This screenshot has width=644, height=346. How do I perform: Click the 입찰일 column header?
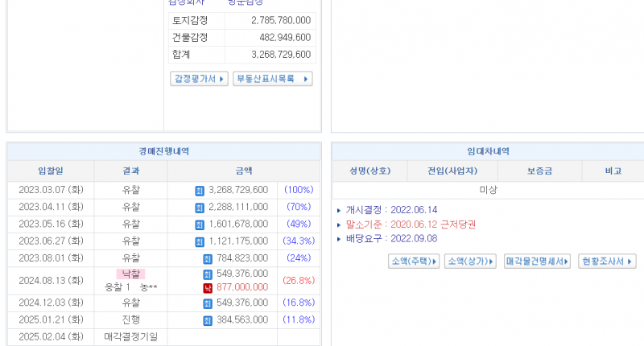pyautogui.click(x=50, y=171)
